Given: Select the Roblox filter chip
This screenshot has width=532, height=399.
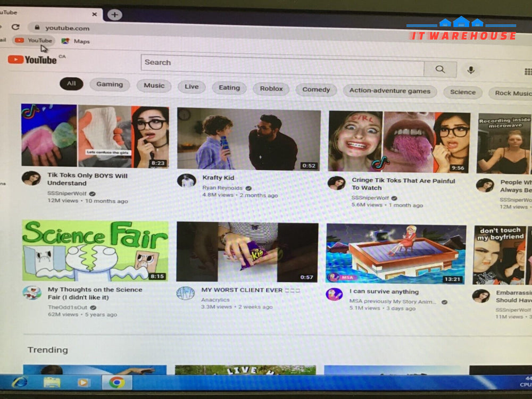Looking at the screenshot, I should pyautogui.click(x=271, y=89).
